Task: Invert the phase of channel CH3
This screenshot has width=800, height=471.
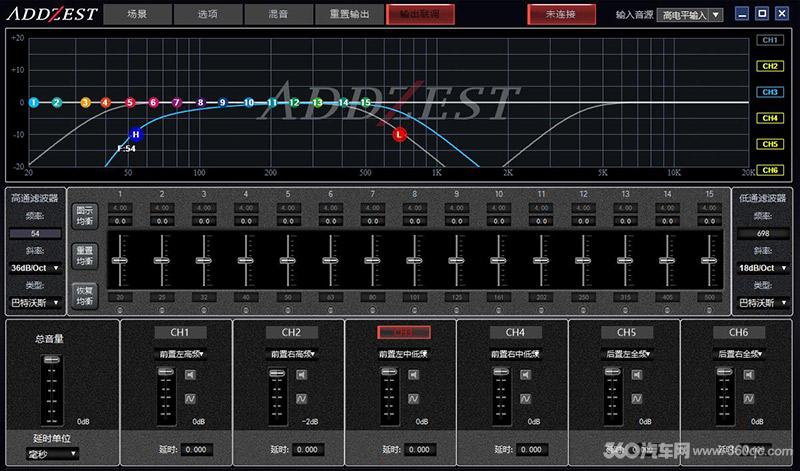Action: point(413,399)
